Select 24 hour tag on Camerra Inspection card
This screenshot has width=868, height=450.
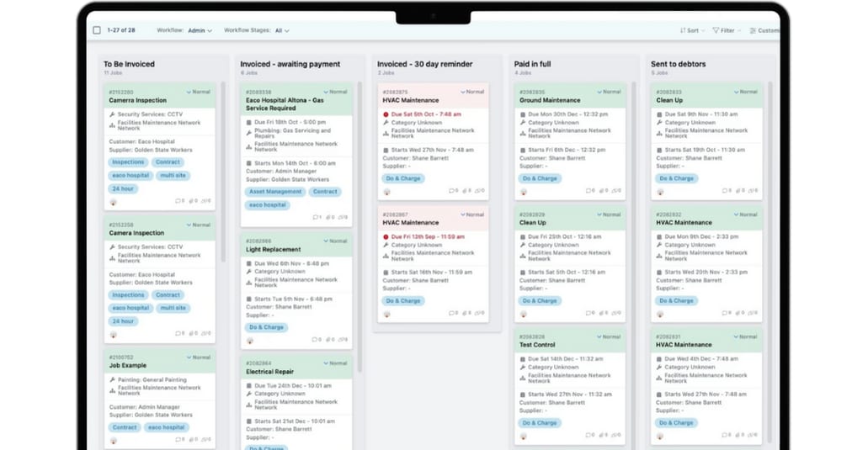pyautogui.click(x=123, y=189)
